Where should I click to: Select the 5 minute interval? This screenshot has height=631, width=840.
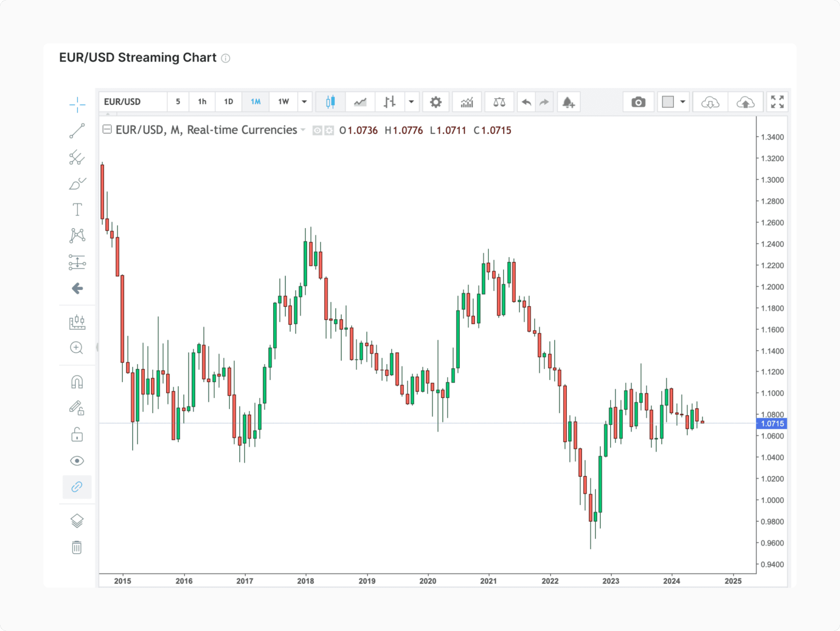tap(178, 102)
